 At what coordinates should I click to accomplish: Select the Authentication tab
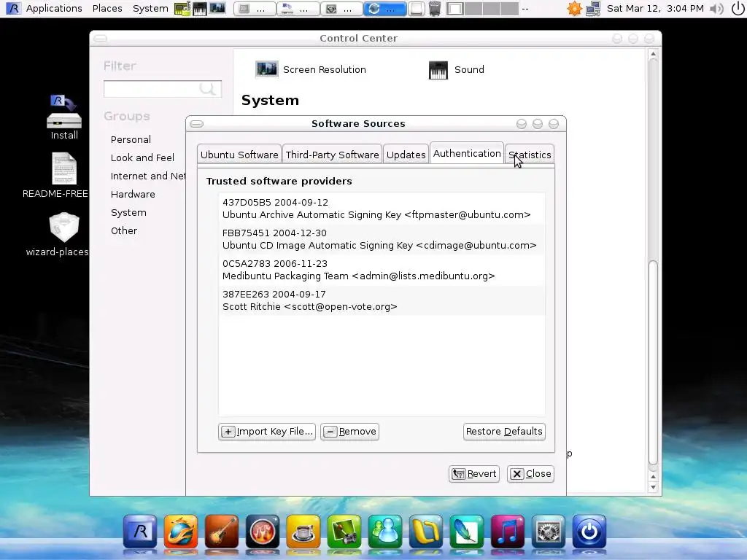coord(467,153)
